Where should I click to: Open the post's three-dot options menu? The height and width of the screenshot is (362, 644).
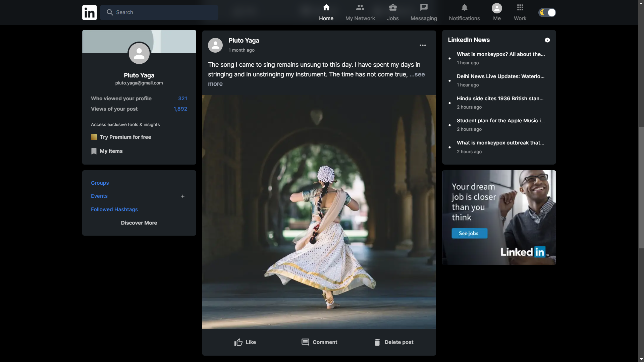423,45
